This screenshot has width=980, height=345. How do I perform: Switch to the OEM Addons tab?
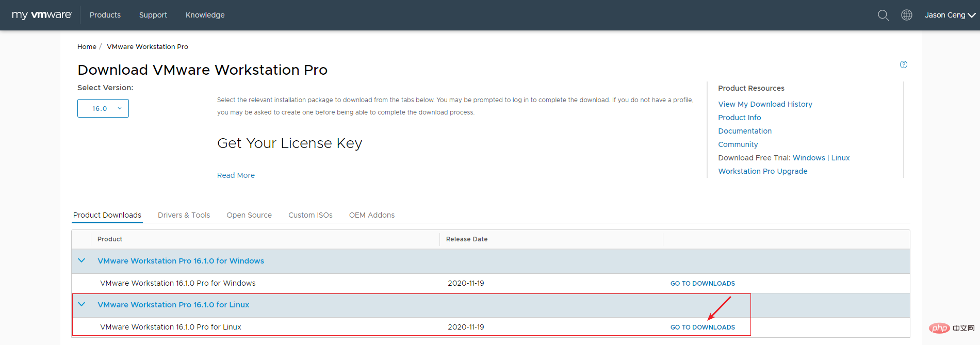pyautogui.click(x=372, y=215)
